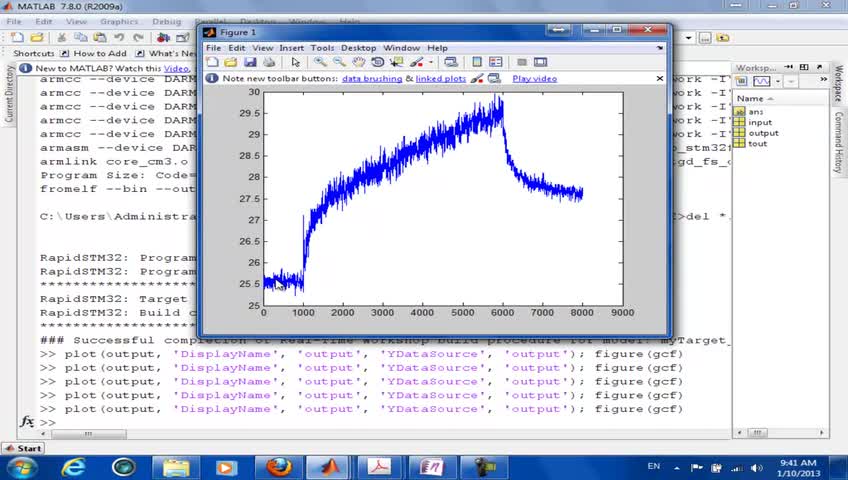Toggle the data brushing tool in Figure toolbar
The width and height of the screenshot is (848, 480).
416,62
